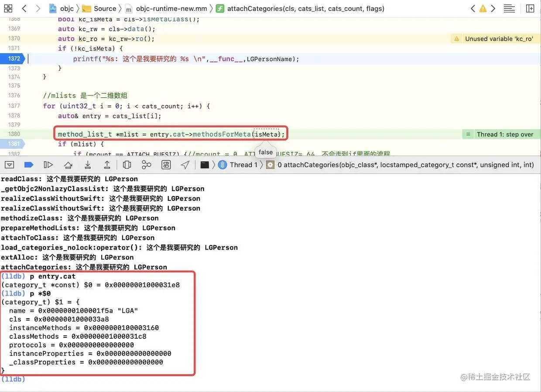Simulate location arrow icon
The height and width of the screenshot is (392, 541).
[x=185, y=165]
